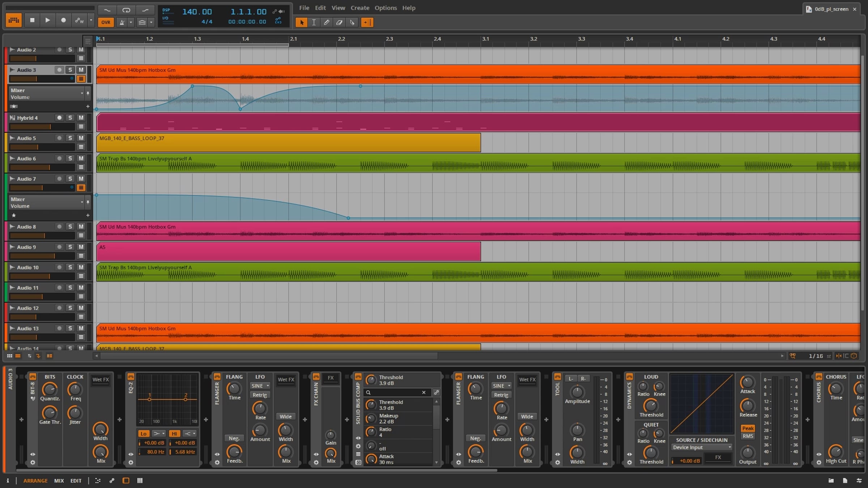Open the browser panel folder icon

[x=831, y=480]
